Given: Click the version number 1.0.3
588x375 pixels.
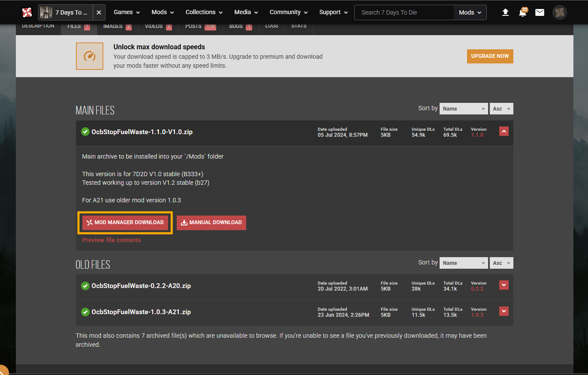Looking at the screenshot, I should (x=477, y=315).
